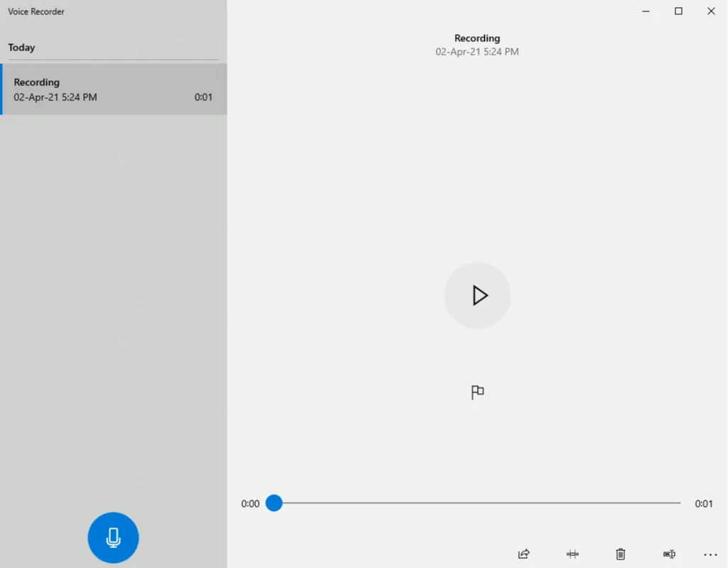
Task: Click the blue playback slider thumb
Action: (274, 503)
